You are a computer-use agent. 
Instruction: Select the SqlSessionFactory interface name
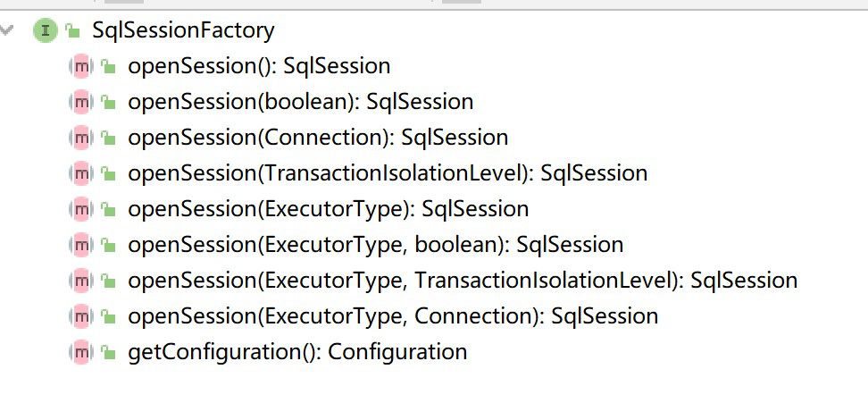[183, 29]
